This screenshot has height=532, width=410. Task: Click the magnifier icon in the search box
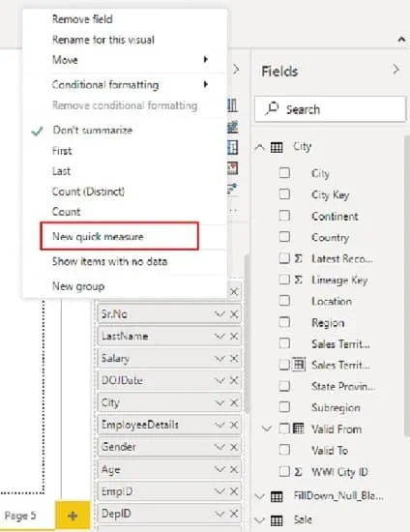coord(272,109)
